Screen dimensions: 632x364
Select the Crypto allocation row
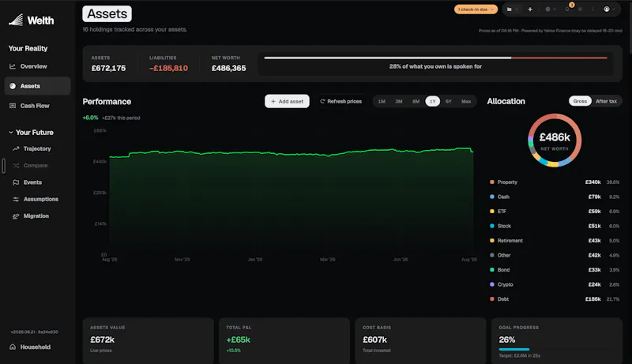555,284
